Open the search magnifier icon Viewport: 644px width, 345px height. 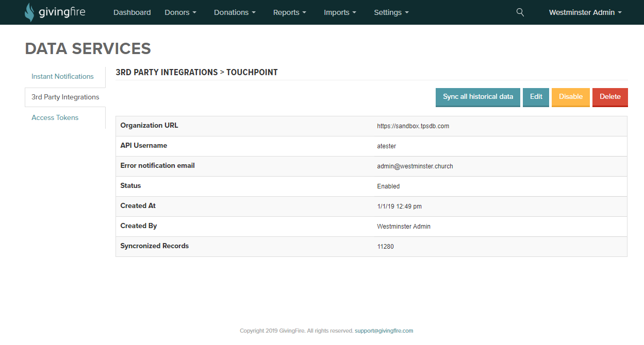520,12
